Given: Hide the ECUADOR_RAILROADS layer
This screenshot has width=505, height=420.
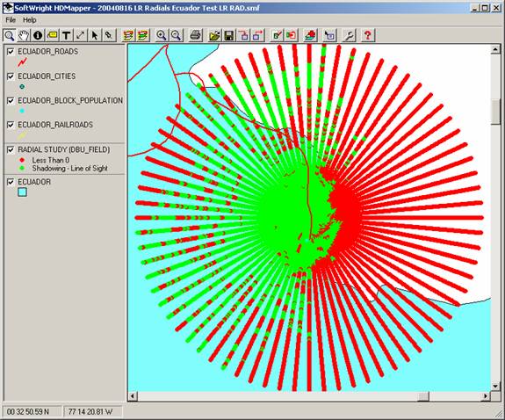Looking at the screenshot, I should click(x=11, y=125).
